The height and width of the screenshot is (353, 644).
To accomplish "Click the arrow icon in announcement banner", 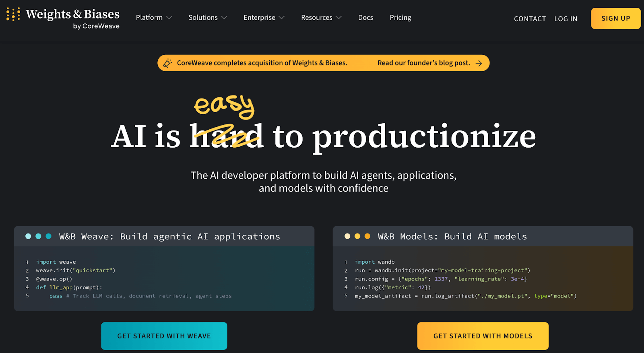I will [479, 63].
